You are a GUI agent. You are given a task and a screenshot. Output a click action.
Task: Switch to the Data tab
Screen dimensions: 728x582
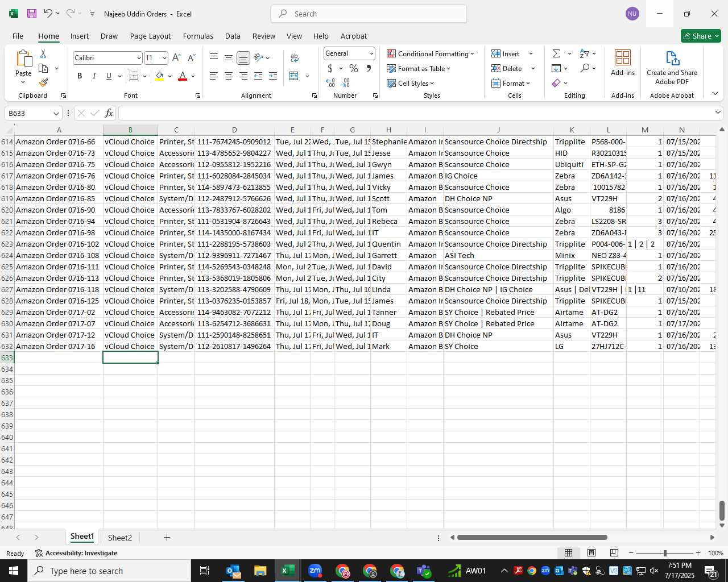click(233, 36)
